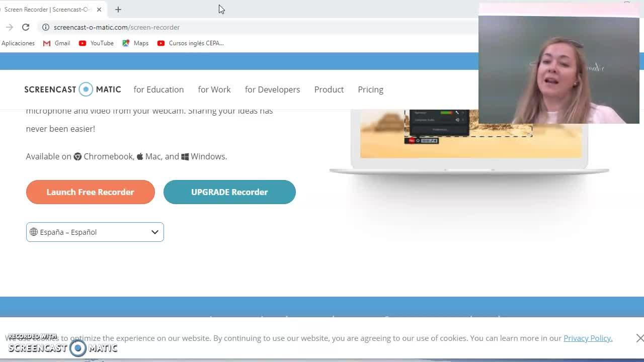This screenshot has width=644, height=362.
Task: Open the Pricing page
Action: (x=370, y=89)
